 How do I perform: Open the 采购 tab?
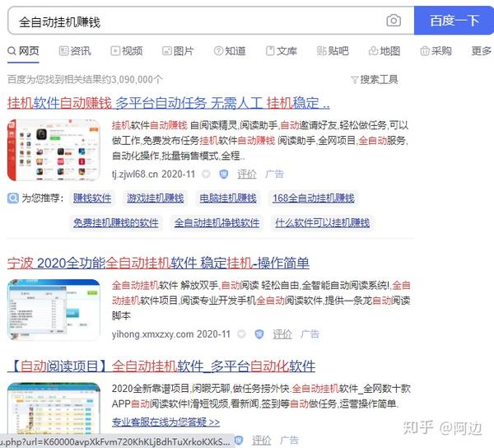pyautogui.click(x=436, y=51)
